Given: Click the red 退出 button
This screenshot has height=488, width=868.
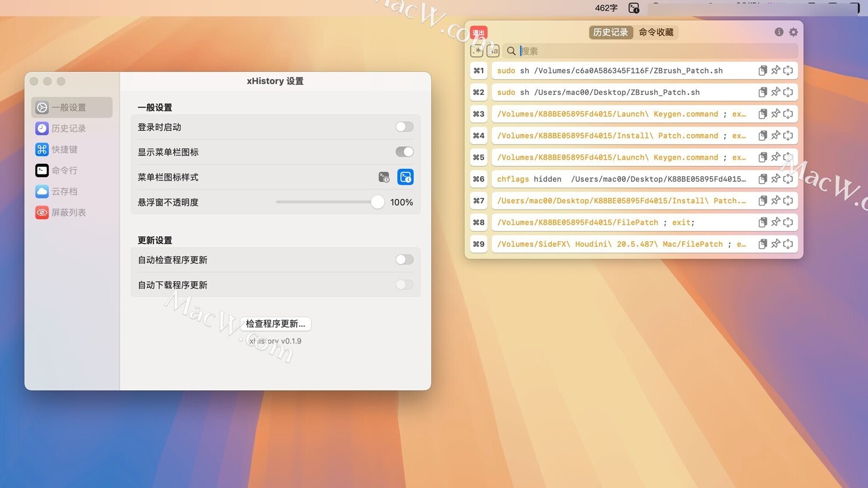Looking at the screenshot, I should coord(479,33).
